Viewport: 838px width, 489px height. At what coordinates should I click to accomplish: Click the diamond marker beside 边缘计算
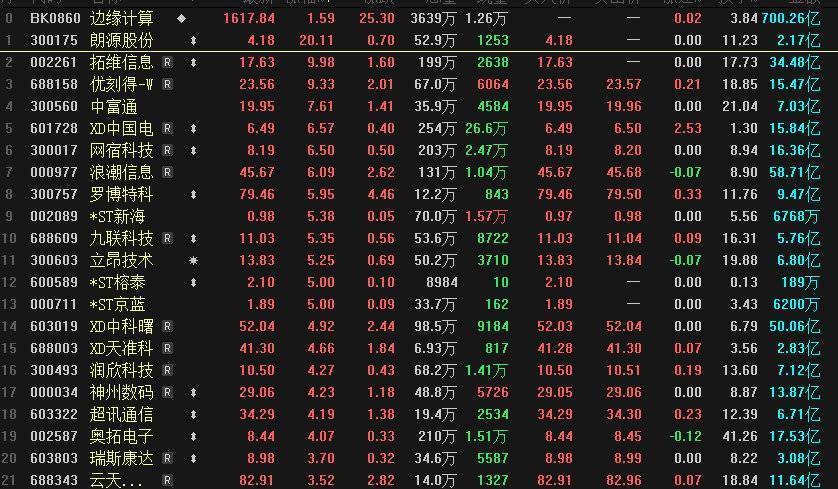coord(182,19)
